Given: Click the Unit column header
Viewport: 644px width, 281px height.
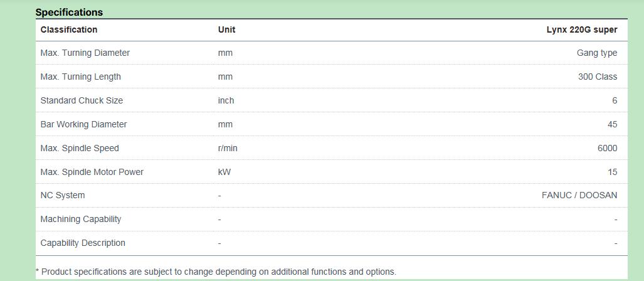Looking at the screenshot, I should [227, 29].
